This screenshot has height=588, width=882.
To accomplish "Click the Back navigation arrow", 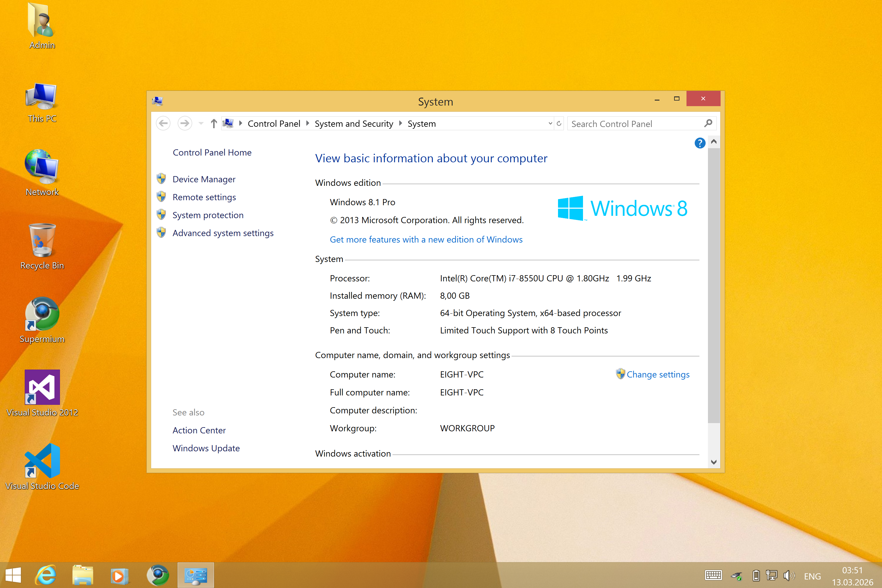I will pyautogui.click(x=163, y=123).
